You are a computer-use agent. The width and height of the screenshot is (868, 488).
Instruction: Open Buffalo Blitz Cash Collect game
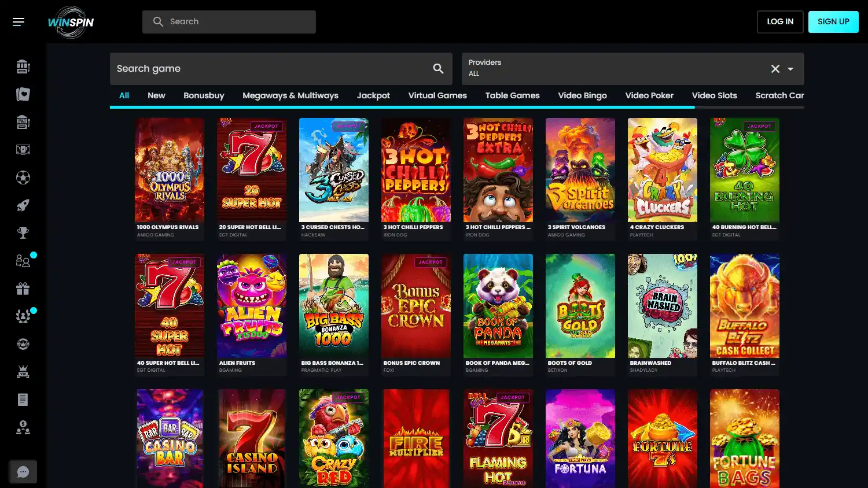745,306
